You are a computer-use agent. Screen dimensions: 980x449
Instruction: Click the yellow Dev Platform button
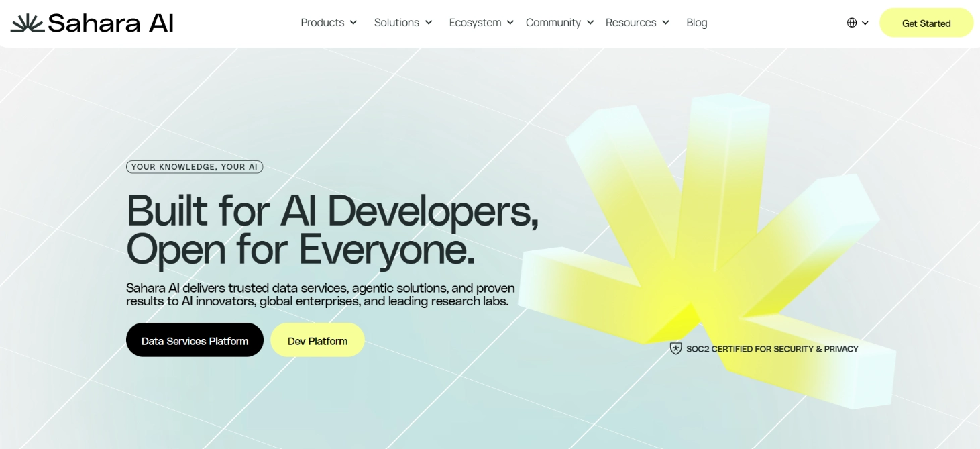[317, 340]
